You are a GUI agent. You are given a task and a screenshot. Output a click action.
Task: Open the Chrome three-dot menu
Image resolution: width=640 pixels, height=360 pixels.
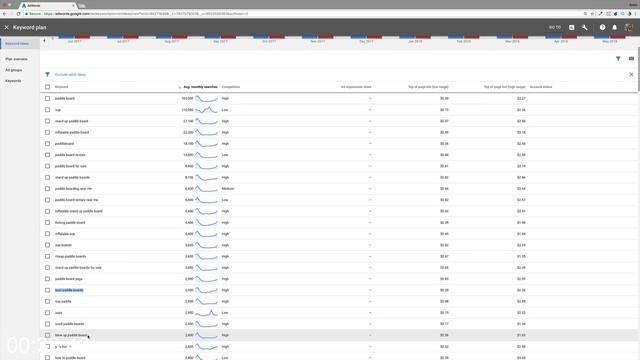click(636, 13)
